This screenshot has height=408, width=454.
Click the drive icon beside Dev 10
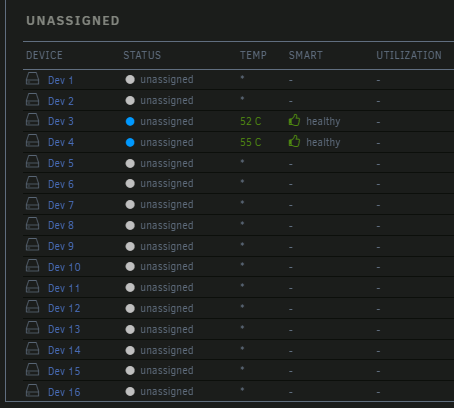click(33, 266)
